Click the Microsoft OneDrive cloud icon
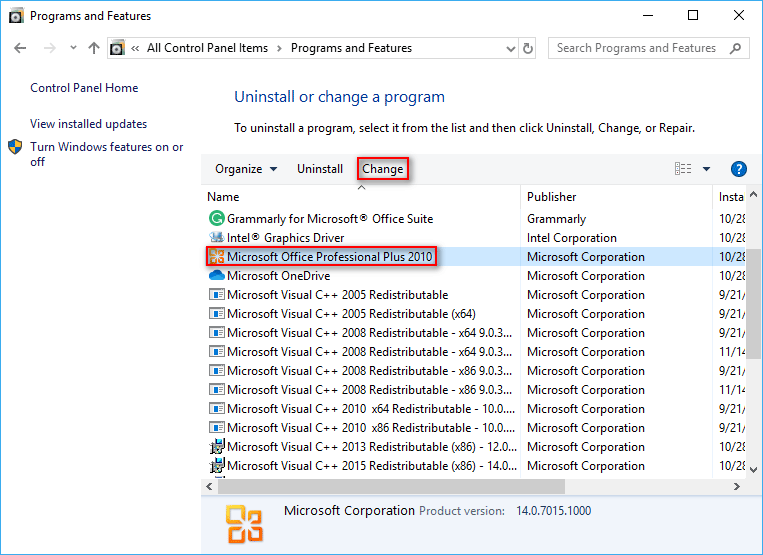This screenshot has width=763, height=555. point(217,275)
